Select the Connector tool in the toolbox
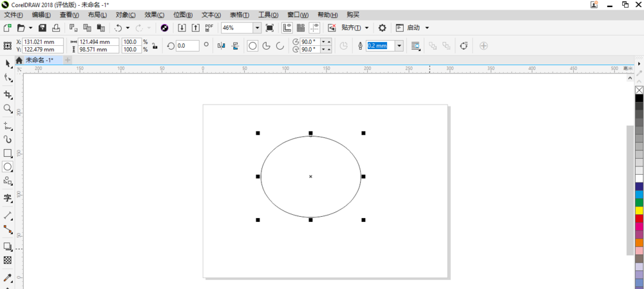Image resolution: width=644 pixels, height=289 pixels. point(7,229)
